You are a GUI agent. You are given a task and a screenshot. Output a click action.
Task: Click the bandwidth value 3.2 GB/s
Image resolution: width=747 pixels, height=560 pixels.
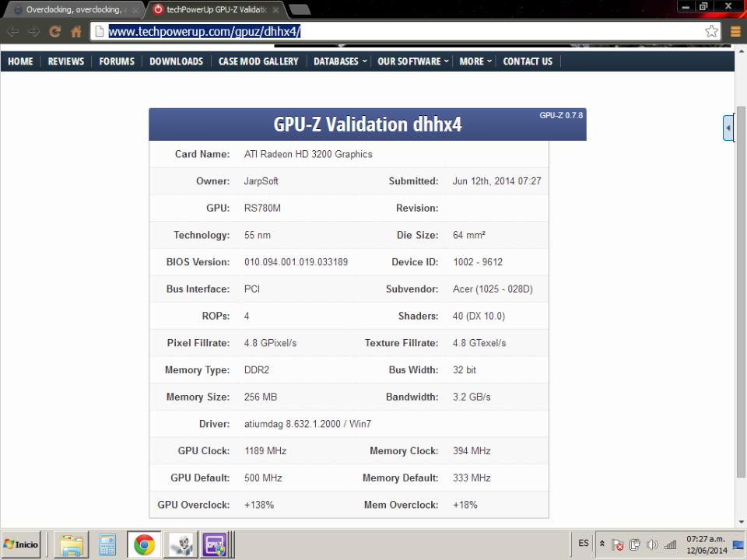(x=472, y=397)
